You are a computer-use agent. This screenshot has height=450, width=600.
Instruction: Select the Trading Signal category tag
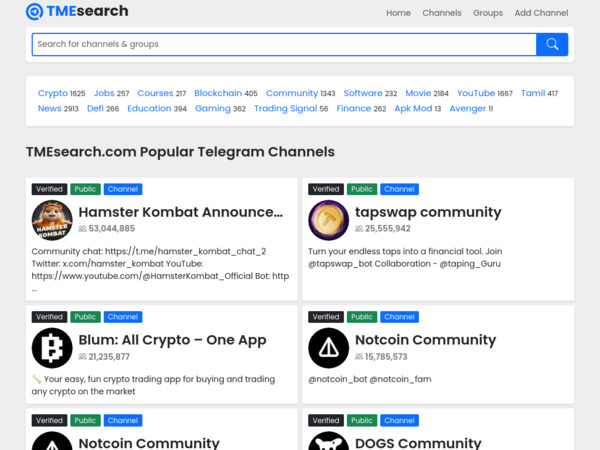[x=285, y=108]
